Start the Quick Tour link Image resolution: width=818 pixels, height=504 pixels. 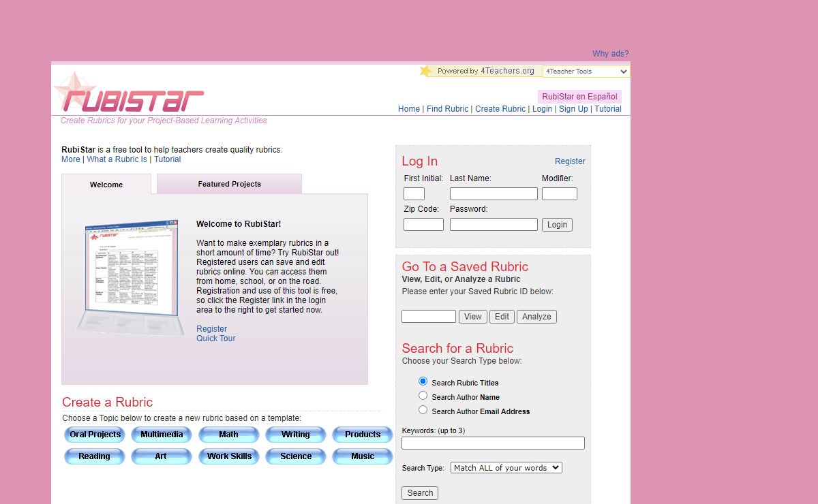click(216, 338)
